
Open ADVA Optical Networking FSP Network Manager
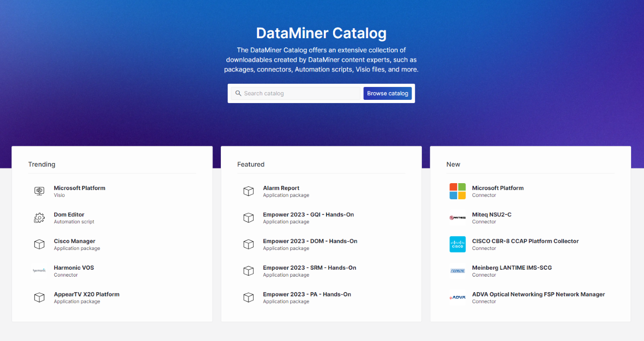tap(538, 295)
